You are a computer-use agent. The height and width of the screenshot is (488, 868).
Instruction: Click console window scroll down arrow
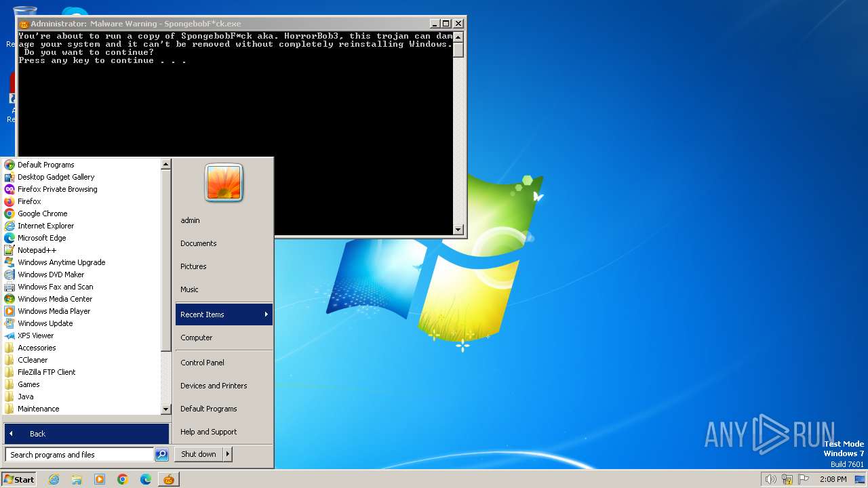click(x=458, y=229)
